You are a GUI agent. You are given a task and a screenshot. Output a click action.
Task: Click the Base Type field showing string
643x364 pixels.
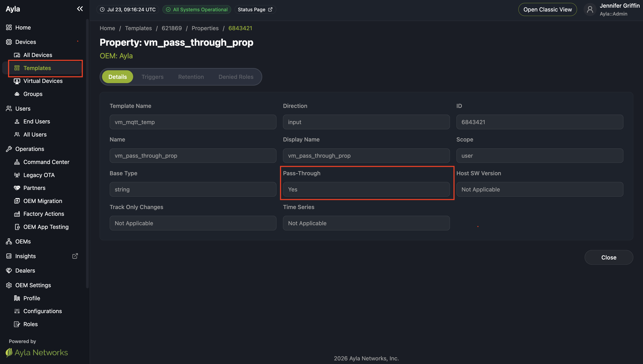pyautogui.click(x=193, y=189)
